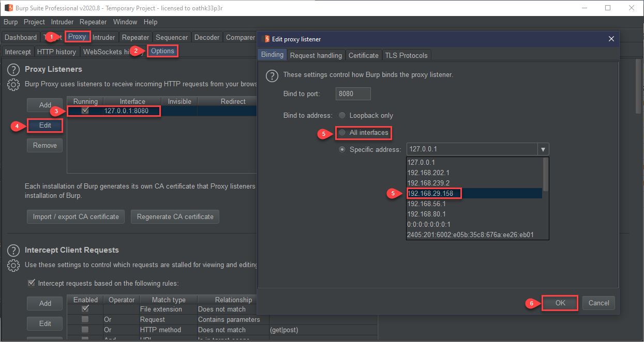This screenshot has height=342, width=644.
Task: Click Import / export CA certificate
Action: point(76,217)
